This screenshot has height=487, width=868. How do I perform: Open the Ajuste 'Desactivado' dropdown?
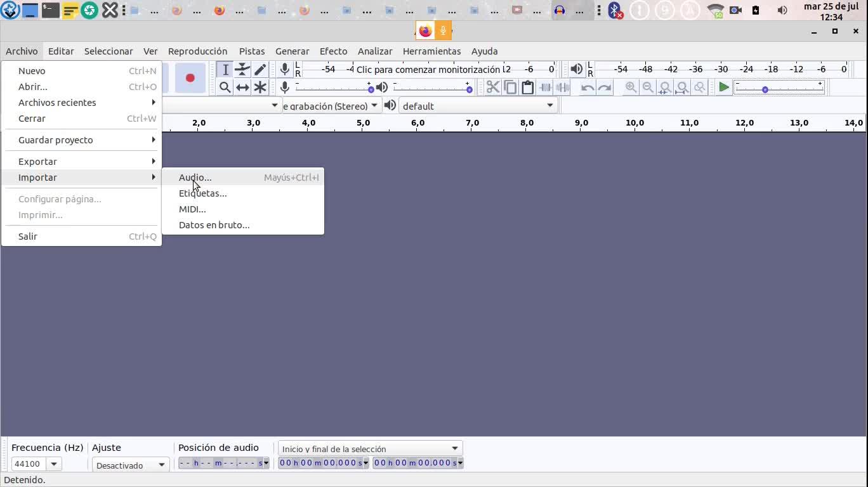131,465
